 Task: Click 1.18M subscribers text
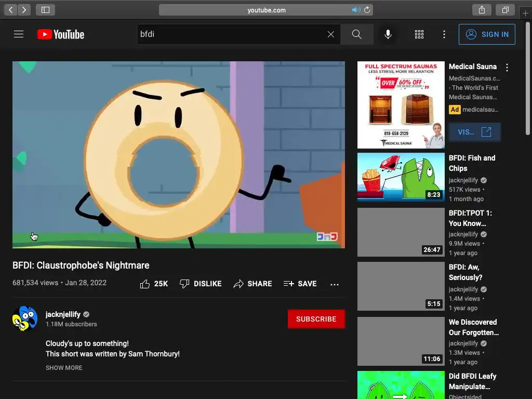click(71, 324)
